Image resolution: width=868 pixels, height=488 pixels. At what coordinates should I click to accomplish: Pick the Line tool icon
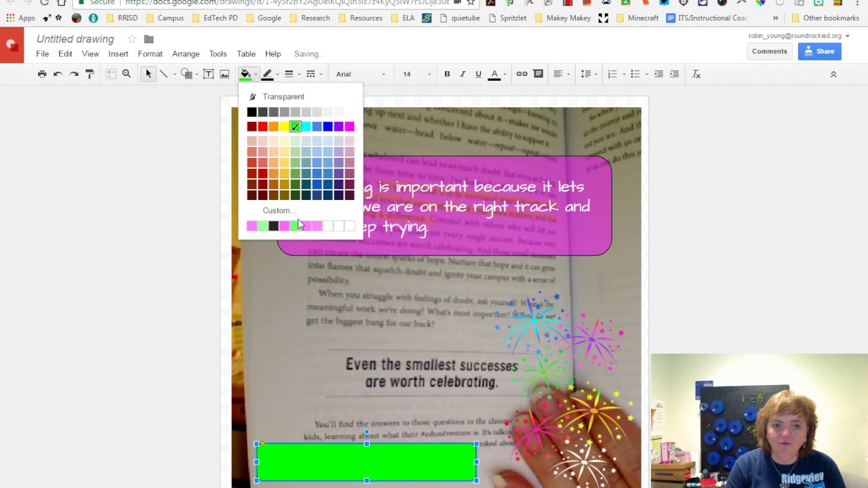(x=163, y=74)
